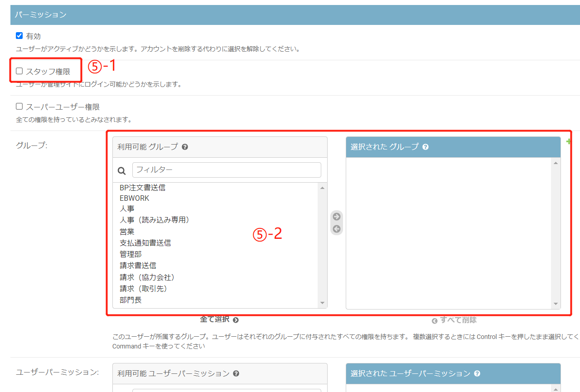The width and height of the screenshot is (580, 392).
Task: Select 人事（読み込み専用） group option
Action: pyautogui.click(x=154, y=220)
